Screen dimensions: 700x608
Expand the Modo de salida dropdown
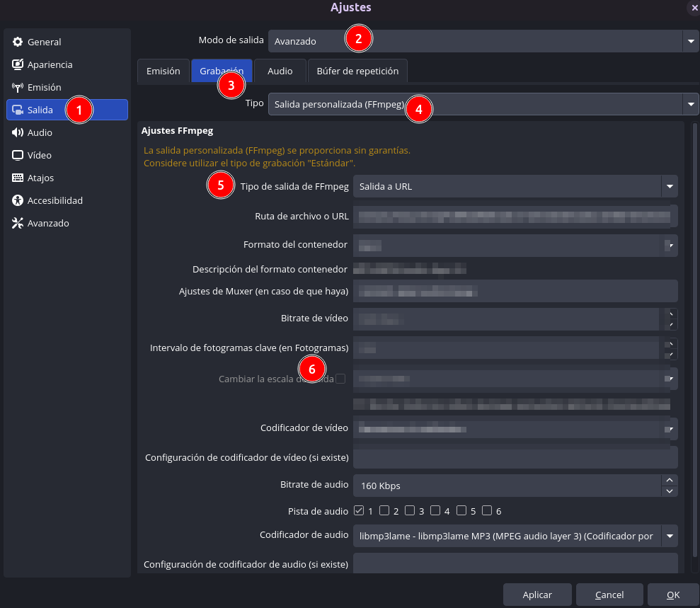(x=484, y=41)
